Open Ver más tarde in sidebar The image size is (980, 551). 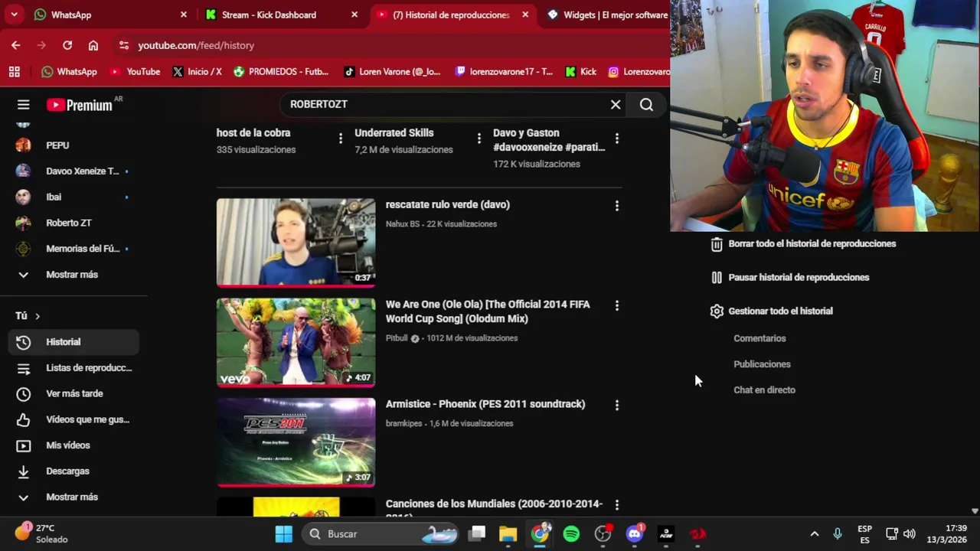73,394
